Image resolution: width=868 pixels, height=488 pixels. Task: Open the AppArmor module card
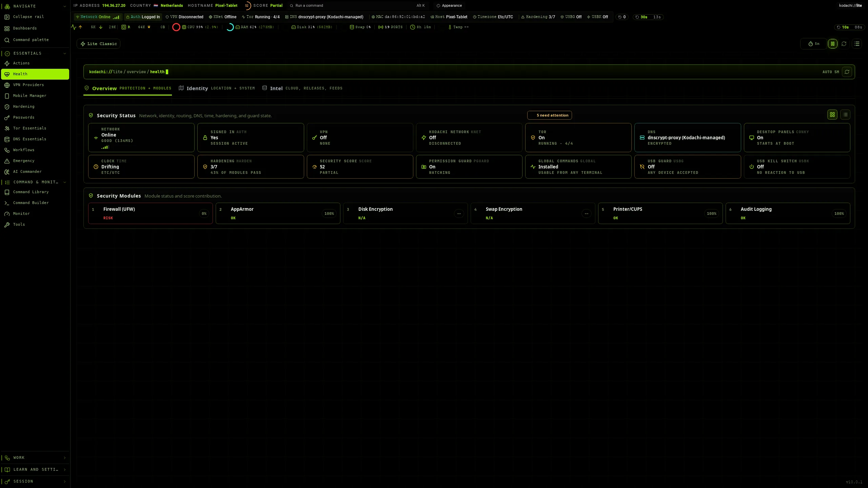click(x=278, y=213)
